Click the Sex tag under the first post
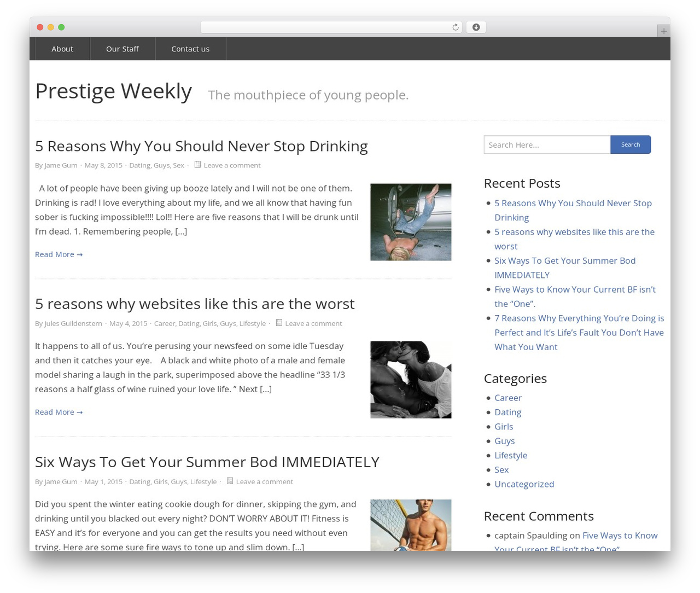The height and width of the screenshot is (593, 700). (178, 165)
